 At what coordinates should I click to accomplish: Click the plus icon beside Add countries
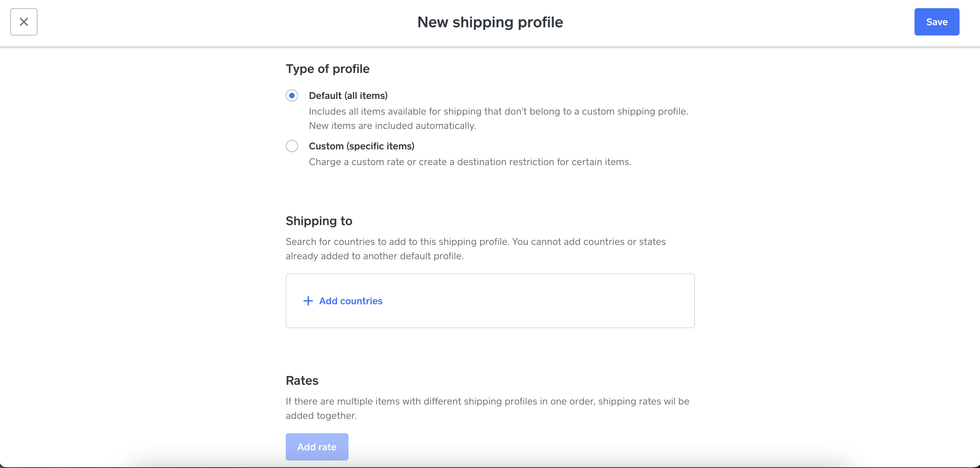pyautogui.click(x=308, y=301)
